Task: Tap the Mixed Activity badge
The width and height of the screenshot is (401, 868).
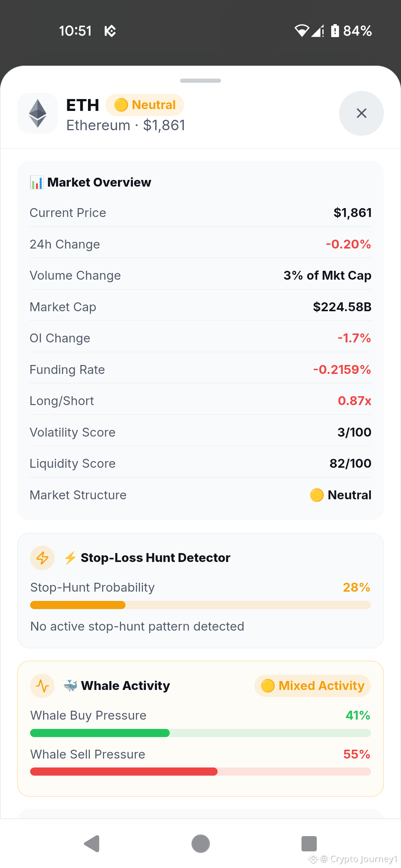Action: (313, 686)
